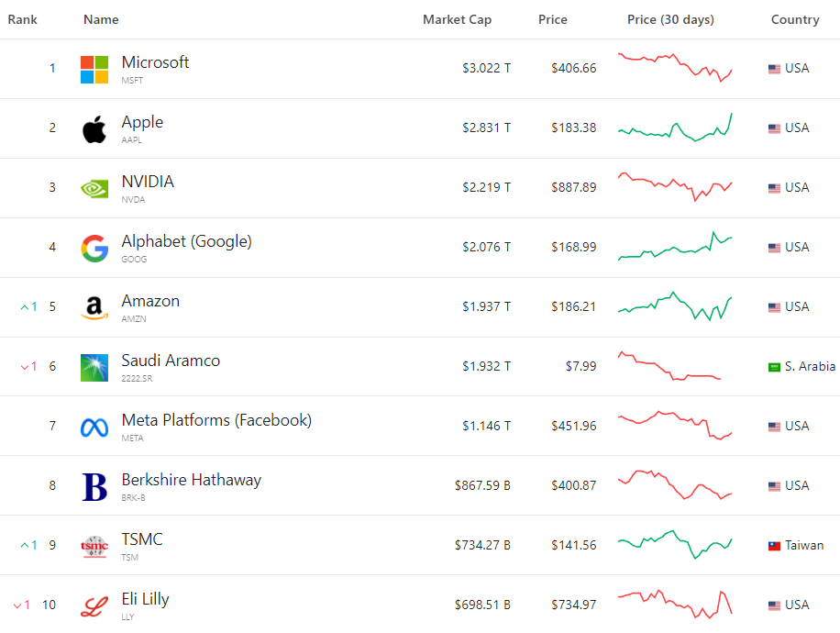The image size is (840, 633).
Task: Click the Eli Lilly logo icon
Action: pyautogui.click(x=94, y=606)
